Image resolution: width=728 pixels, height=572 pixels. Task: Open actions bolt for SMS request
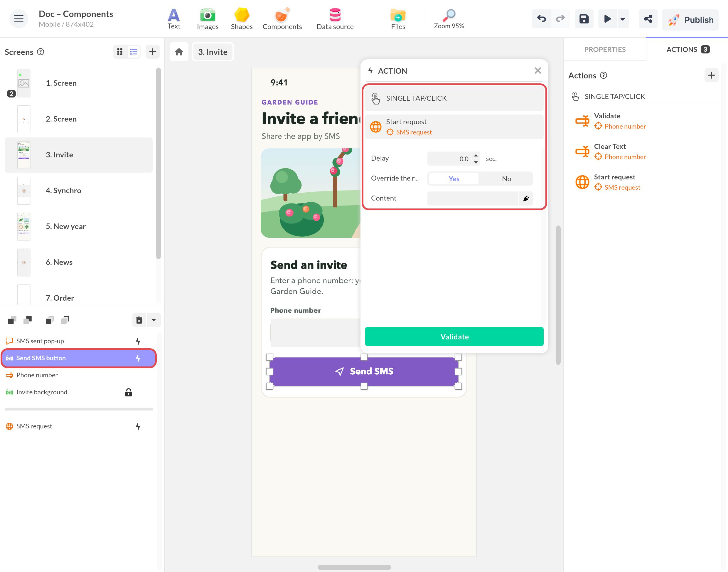138,426
